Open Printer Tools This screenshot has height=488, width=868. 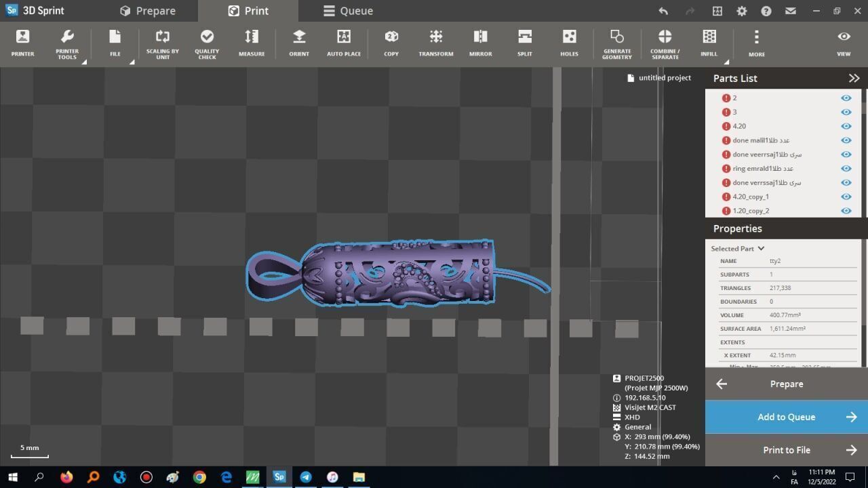click(67, 44)
